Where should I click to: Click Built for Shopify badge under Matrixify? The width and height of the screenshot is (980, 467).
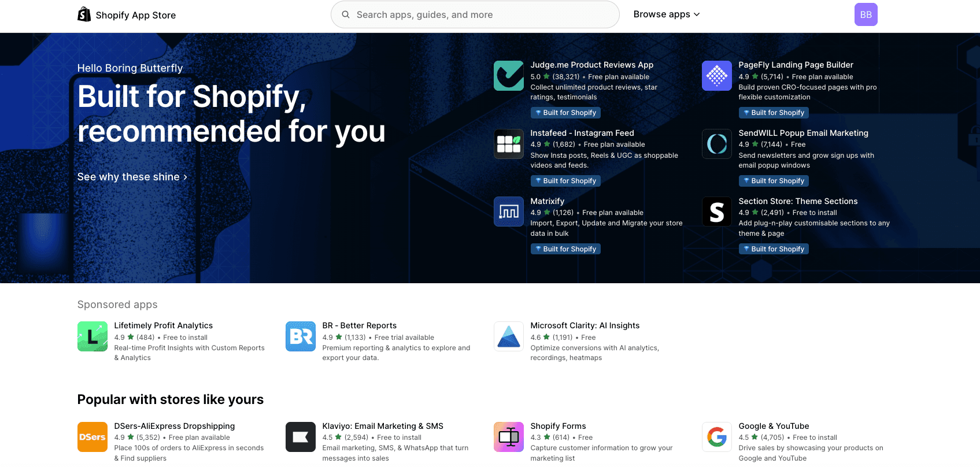pyautogui.click(x=565, y=249)
